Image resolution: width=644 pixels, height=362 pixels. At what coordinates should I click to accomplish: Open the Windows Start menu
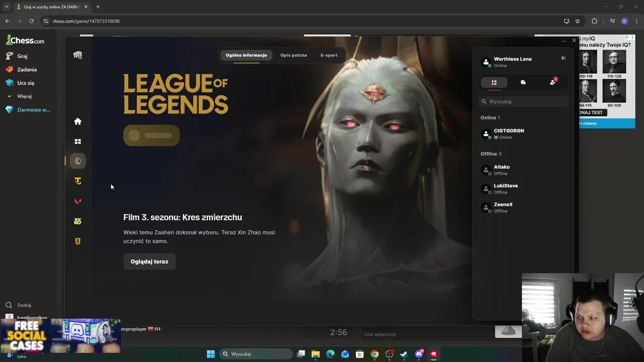211,354
